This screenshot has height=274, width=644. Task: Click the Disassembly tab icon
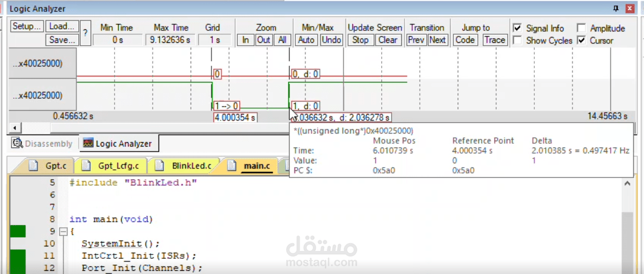[17, 143]
